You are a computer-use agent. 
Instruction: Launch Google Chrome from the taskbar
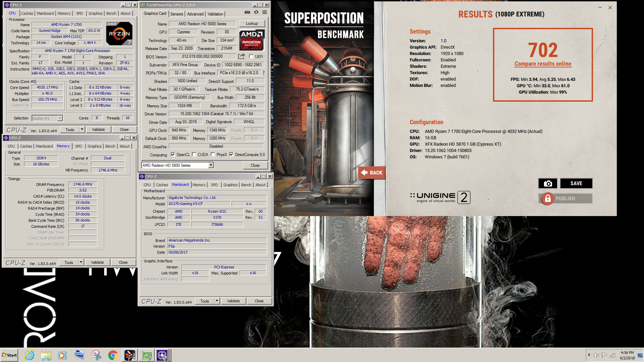[113, 355]
